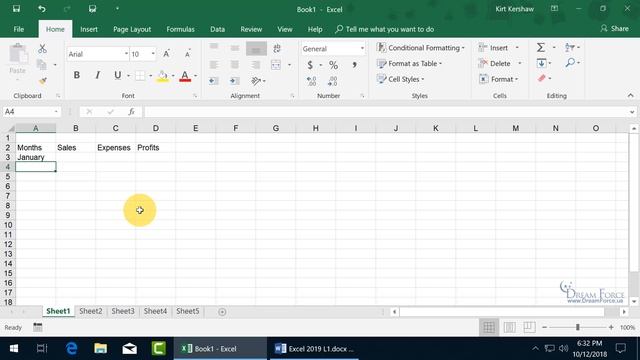Click the Delete cells button

[495, 63]
